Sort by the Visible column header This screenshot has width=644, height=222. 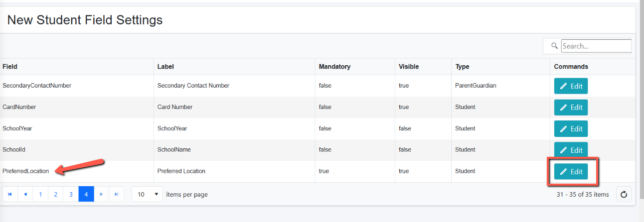pos(409,67)
